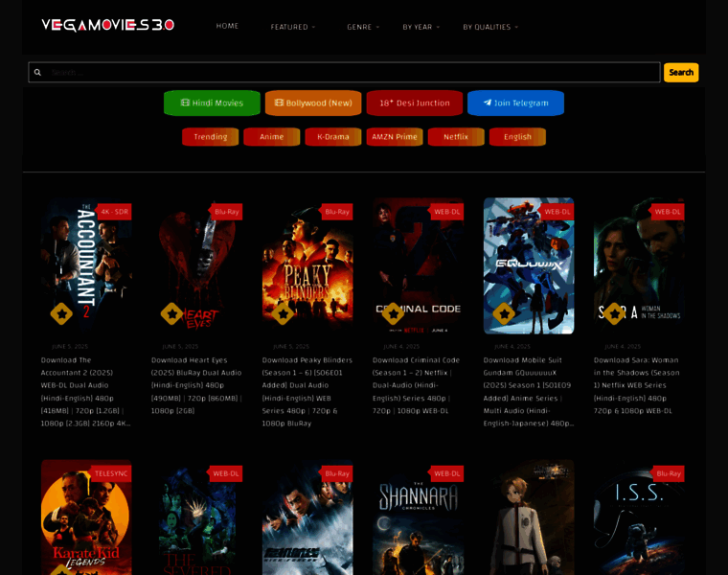
Task: Click the WEB-DL tag on Sara poster
Action: click(x=668, y=212)
